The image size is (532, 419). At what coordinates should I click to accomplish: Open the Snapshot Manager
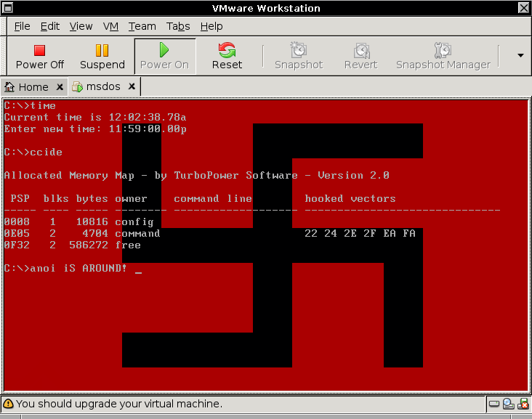(443, 56)
